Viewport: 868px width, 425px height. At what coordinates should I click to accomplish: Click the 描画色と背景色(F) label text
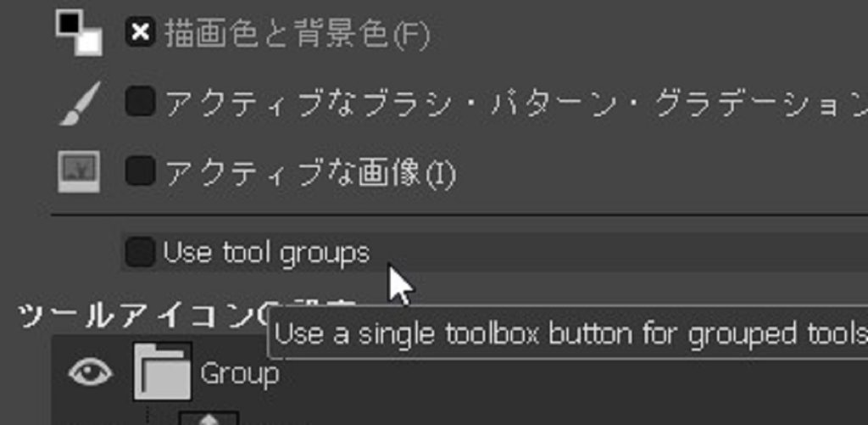[297, 35]
